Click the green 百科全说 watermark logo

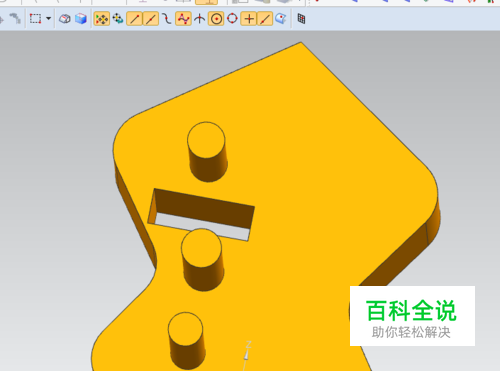(412, 311)
